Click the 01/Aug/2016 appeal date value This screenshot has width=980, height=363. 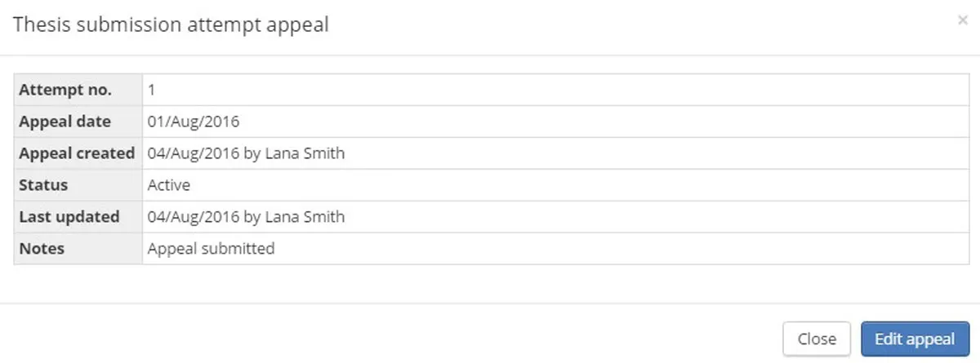pos(193,122)
